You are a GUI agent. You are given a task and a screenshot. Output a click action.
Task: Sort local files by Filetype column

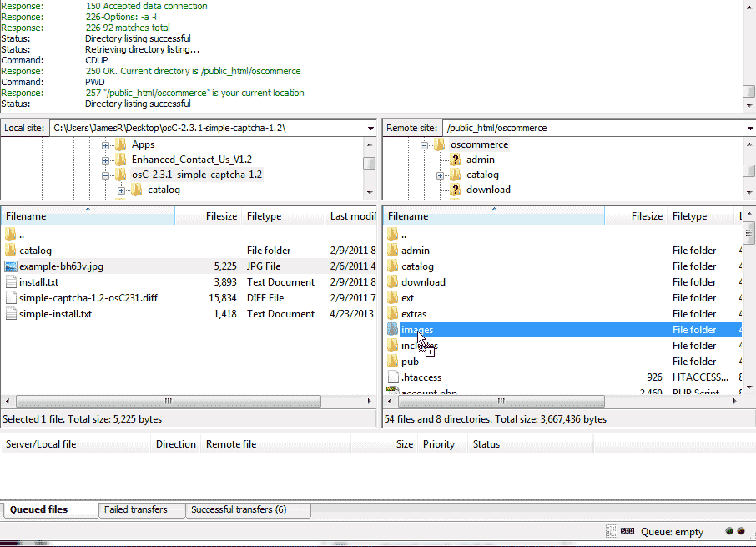(284, 216)
